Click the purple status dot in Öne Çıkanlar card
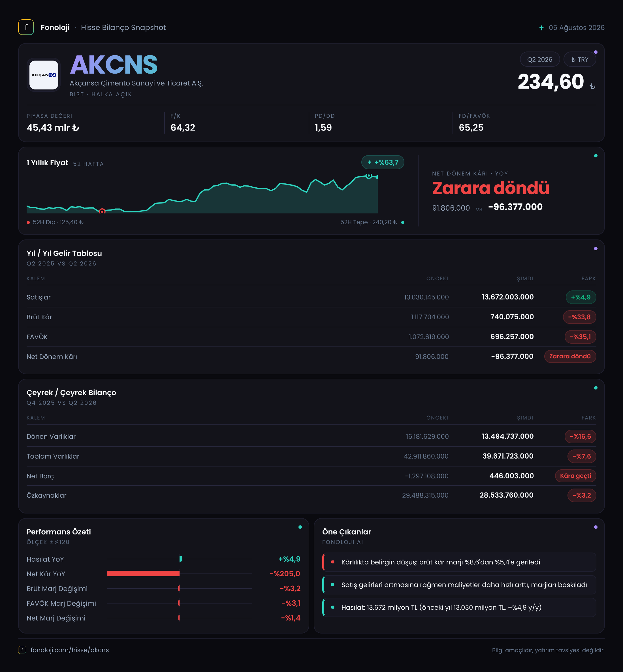 click(x=596, y=527)
